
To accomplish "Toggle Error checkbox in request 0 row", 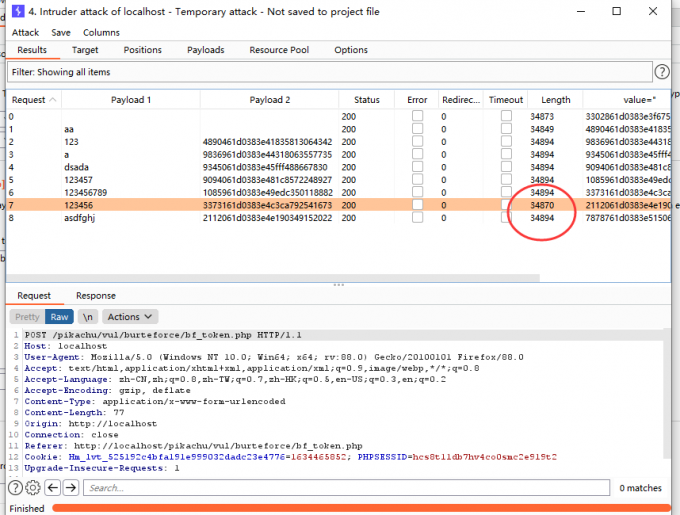I will click(417, 116).
